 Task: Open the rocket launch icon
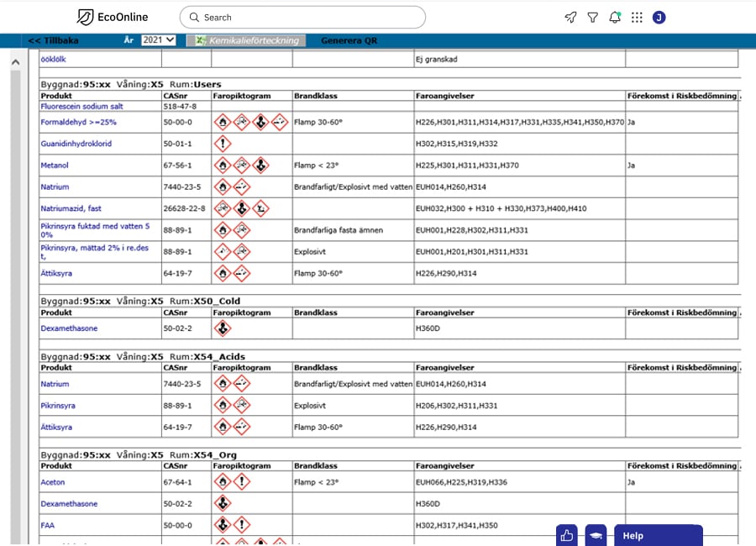(x=570, y=17)
